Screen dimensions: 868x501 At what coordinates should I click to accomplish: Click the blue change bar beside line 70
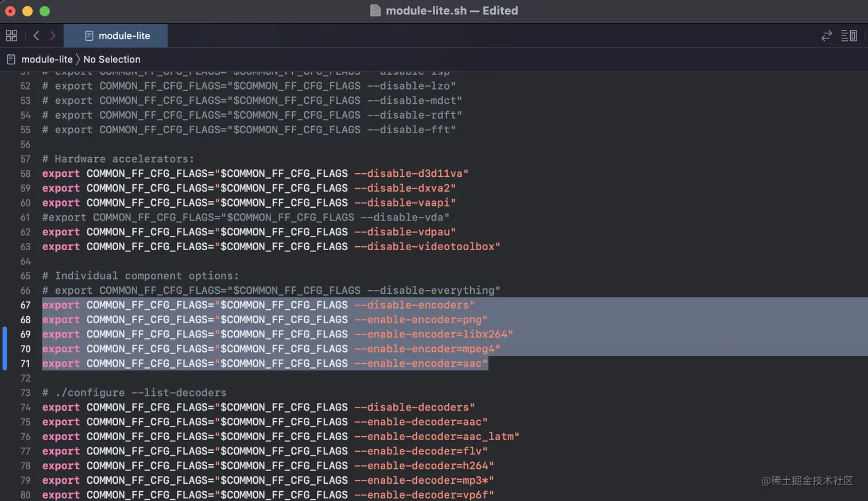5,348
